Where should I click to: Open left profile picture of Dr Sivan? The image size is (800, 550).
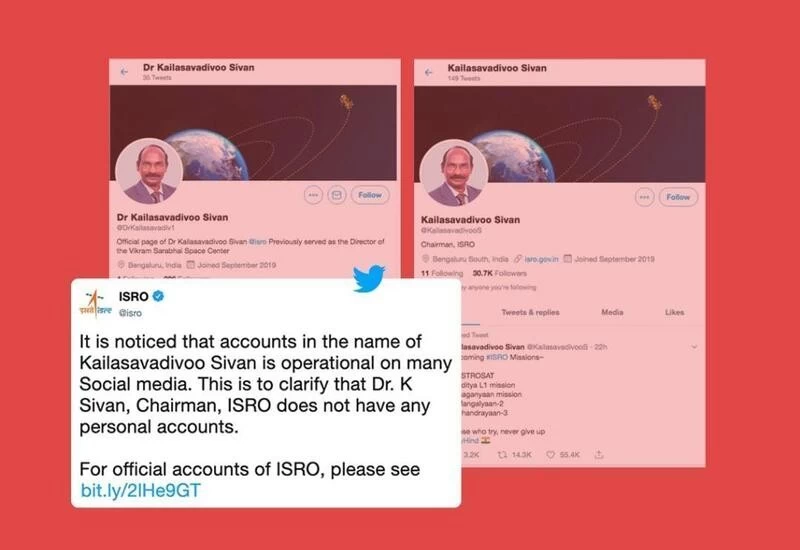coord(149,172)
